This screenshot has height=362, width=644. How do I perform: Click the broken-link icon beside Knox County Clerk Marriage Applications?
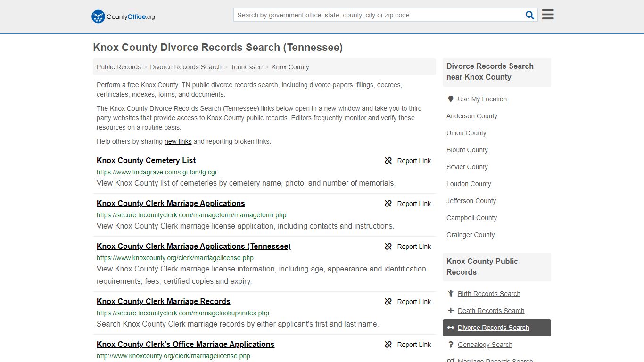tap(388, 204)
